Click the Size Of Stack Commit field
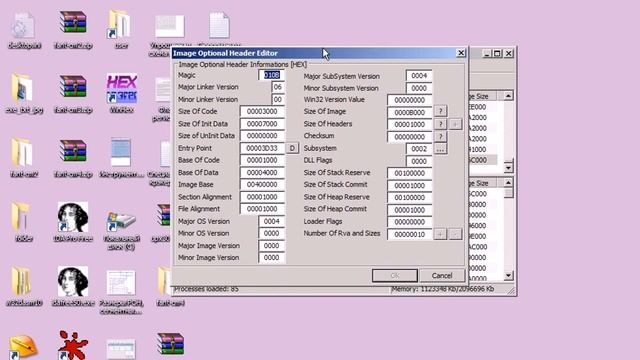Viewport: 640px width, 360px height. (x=409, y=186)
